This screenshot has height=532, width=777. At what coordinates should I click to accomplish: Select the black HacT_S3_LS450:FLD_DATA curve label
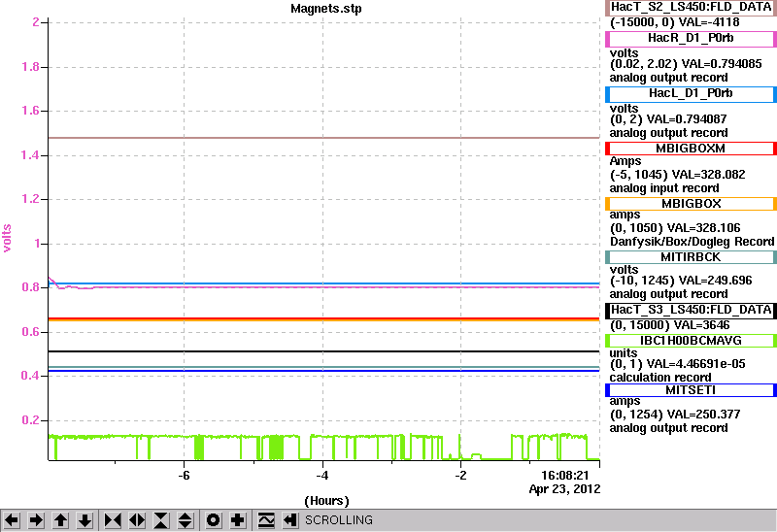691,310
